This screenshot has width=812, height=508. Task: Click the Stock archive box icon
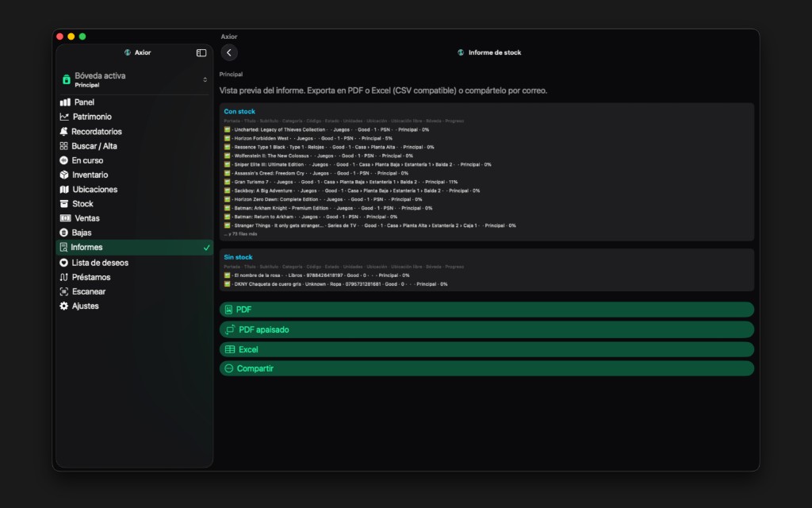63,204
